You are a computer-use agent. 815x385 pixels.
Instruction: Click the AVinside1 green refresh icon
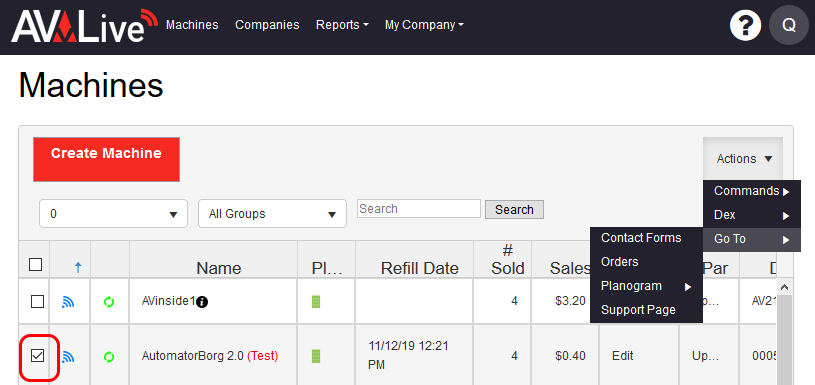tap(109, 301)
